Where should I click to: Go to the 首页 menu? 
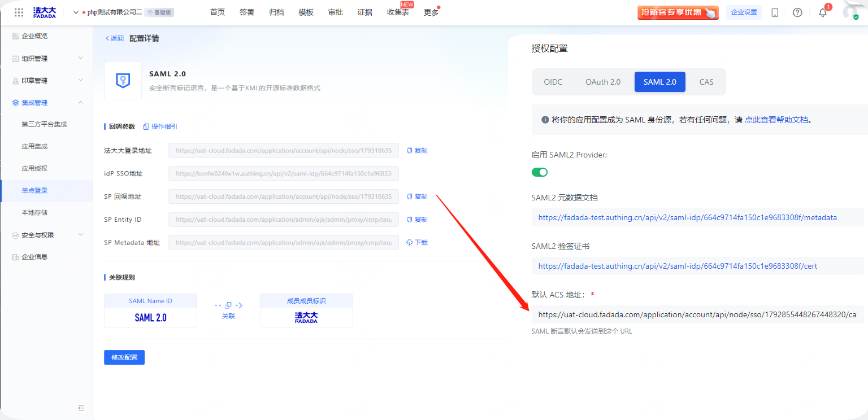tap(218, 12)
